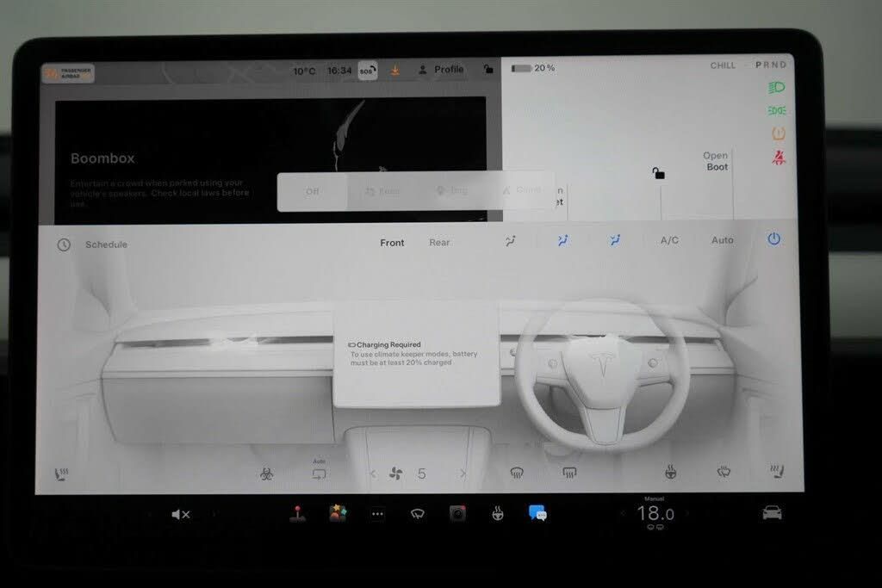Toggle the wiper defrost icon

click(724, 472)
